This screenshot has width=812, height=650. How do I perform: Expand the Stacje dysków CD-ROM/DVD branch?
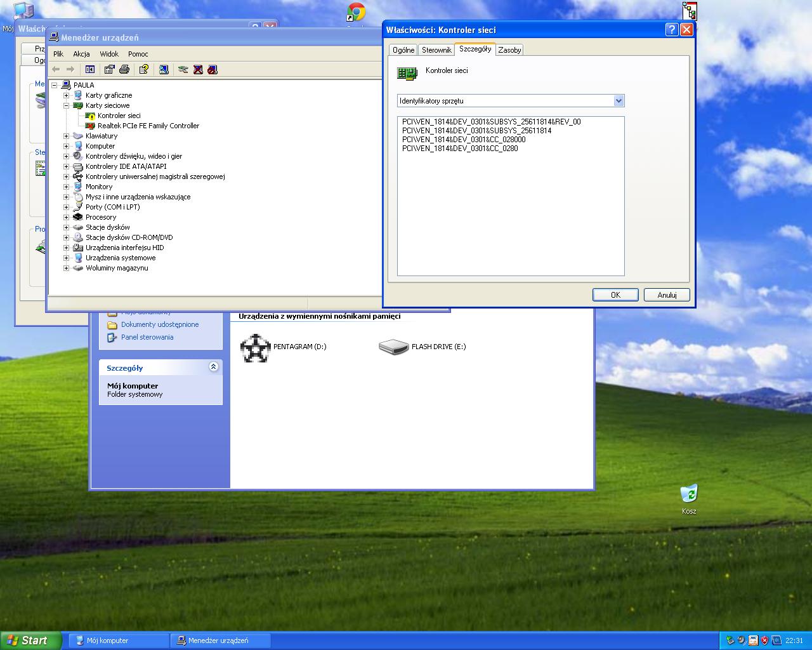(66, 237)
